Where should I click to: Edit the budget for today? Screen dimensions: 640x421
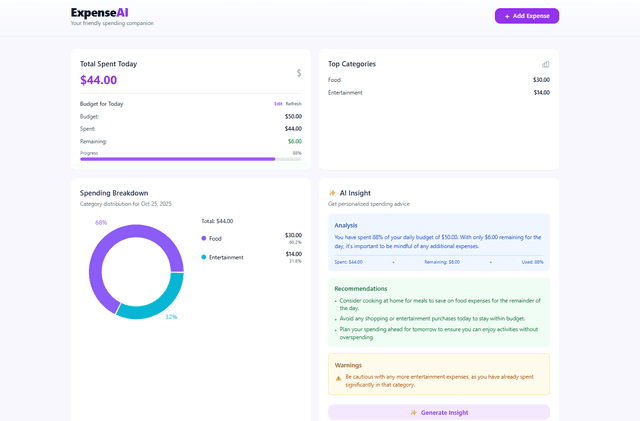coord(278,104)
